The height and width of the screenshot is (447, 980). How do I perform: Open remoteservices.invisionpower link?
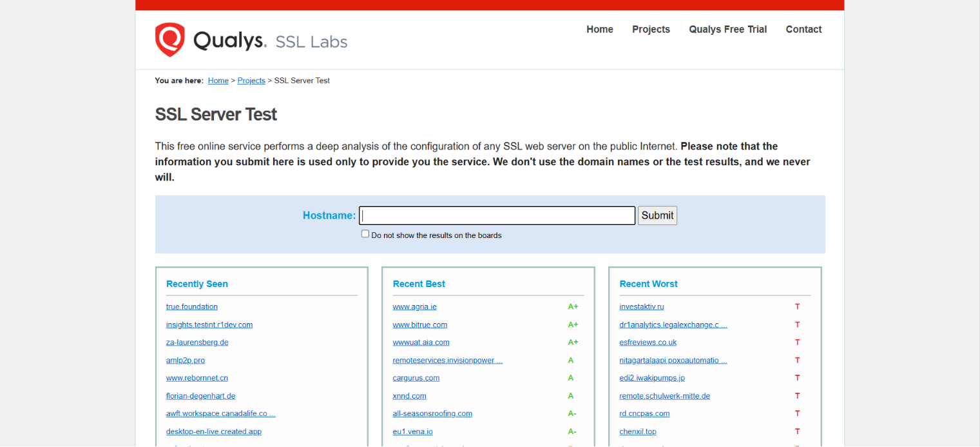(447, 360)
